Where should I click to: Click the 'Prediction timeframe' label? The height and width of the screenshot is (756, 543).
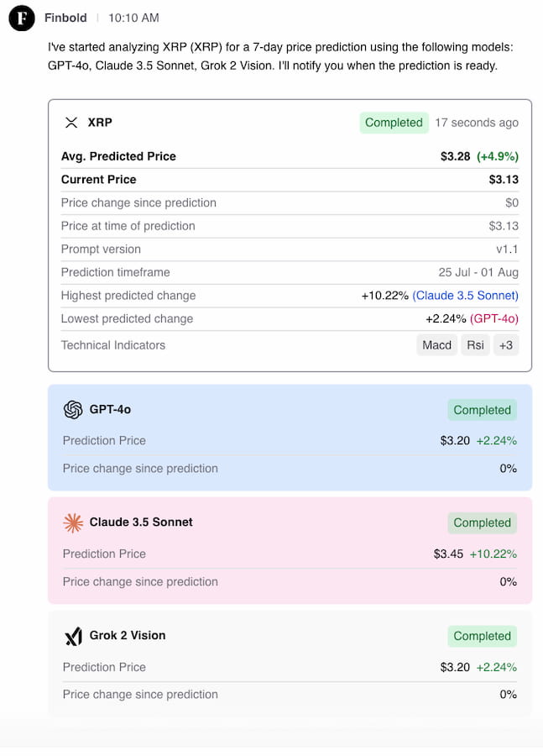(115, 272)
